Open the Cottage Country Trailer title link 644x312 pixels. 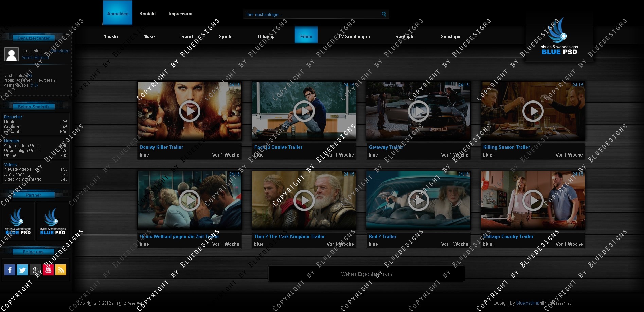point(508,236)
